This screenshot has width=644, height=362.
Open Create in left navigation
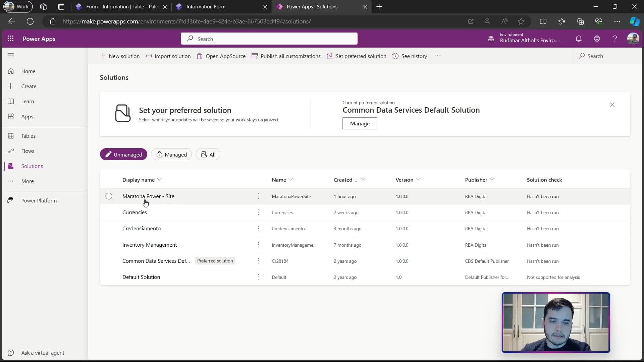point(29,86)
